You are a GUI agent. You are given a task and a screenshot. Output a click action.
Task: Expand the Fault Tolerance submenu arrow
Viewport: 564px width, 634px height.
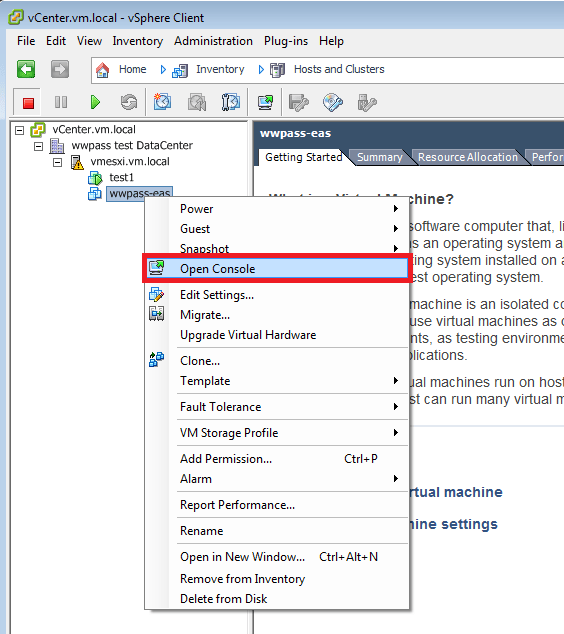[396, 406]
